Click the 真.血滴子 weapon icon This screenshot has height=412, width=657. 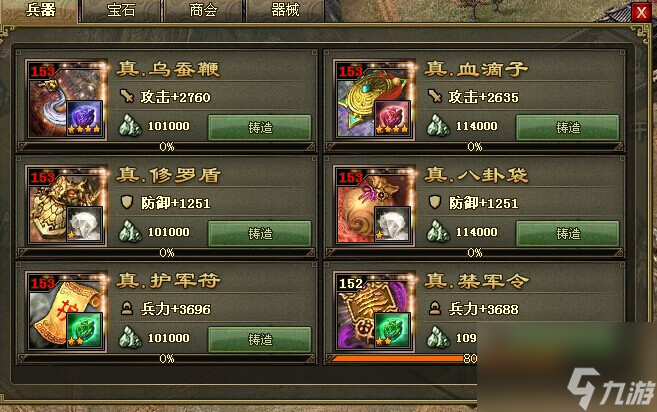[x=374, y=99]
